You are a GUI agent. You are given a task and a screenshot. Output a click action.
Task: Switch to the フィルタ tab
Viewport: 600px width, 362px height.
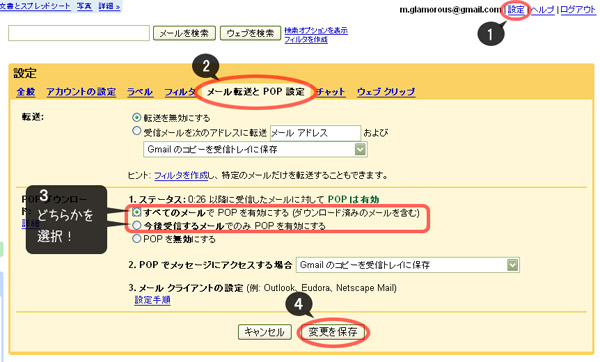[180, 92]
